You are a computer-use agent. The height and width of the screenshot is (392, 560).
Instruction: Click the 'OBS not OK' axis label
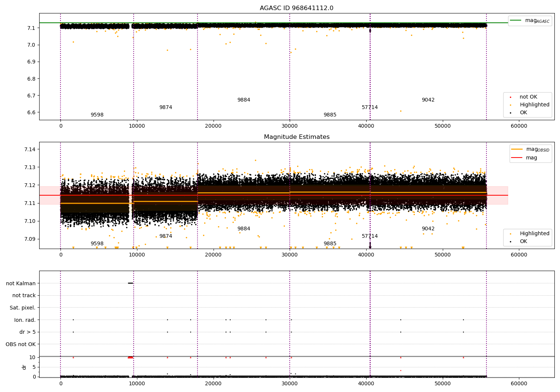(x=21, y=344)
